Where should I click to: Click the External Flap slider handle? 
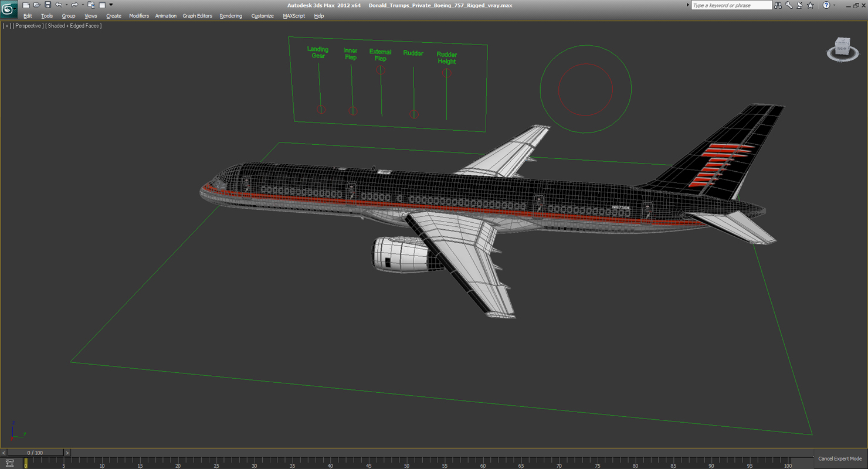pos(381,70)
